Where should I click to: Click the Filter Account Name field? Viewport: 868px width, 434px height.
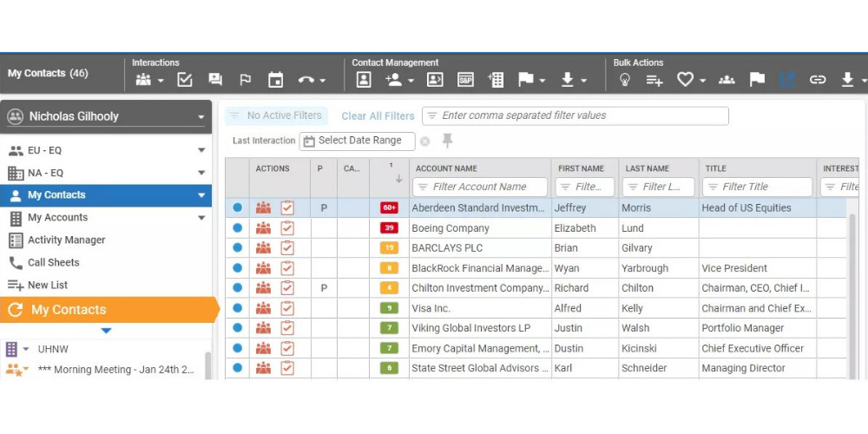point(480,187)
